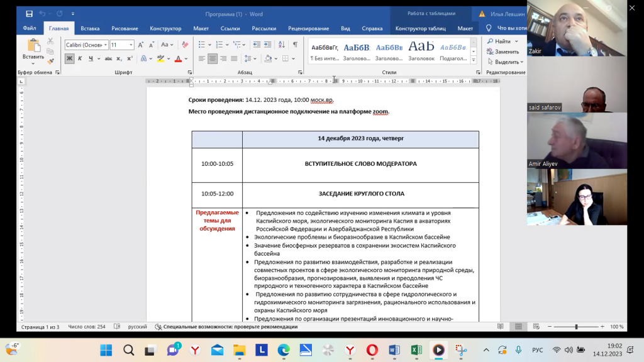Toggle strikethrough (abc) formatting
Image resolution: width=644 pixels, height=362 pixels.
(108, 58)
